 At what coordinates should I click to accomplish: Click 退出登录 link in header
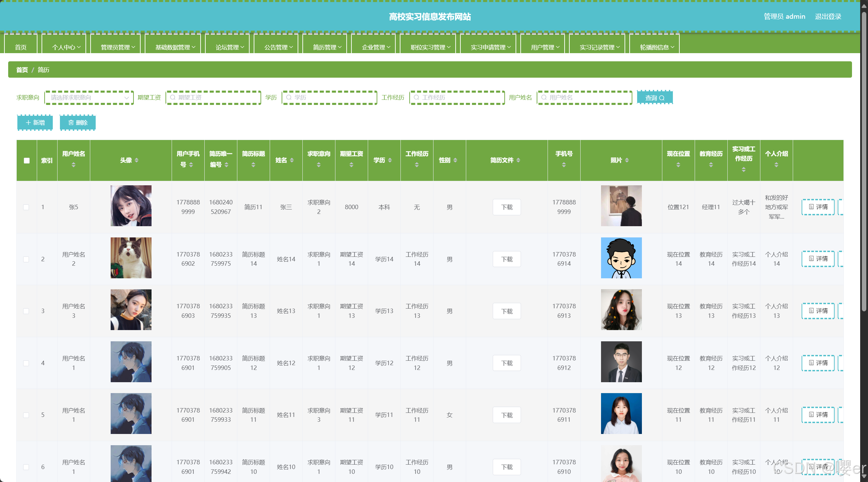[828, 16]
